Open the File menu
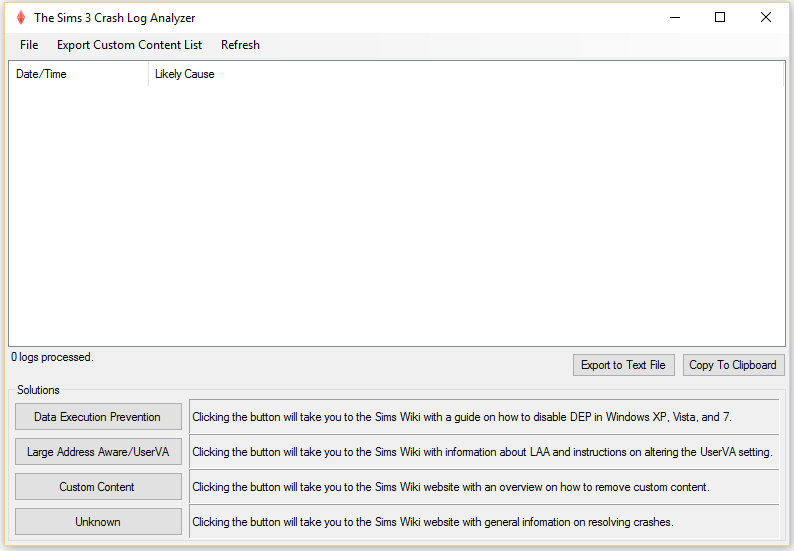This screenshot has width=794, height=551. click(x=29, y=45)
